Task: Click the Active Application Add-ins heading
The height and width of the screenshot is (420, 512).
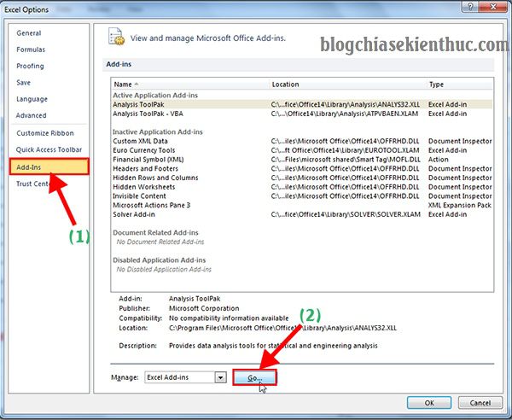Action: pos(155,96)
